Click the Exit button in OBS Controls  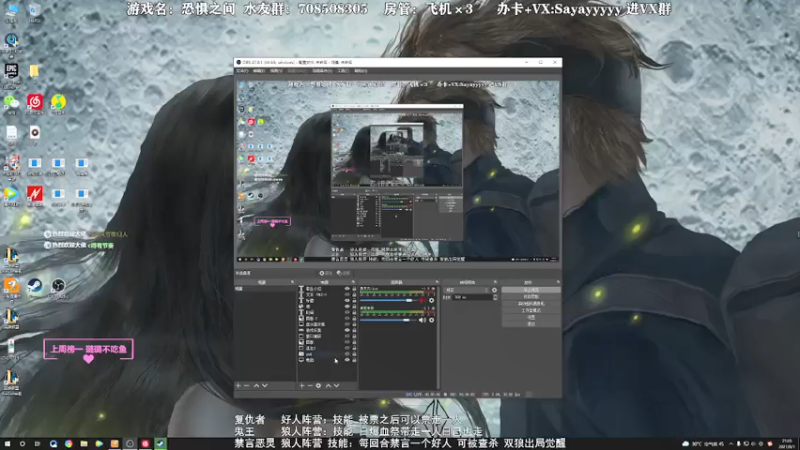pyautogui.click(x=531, y=324)
